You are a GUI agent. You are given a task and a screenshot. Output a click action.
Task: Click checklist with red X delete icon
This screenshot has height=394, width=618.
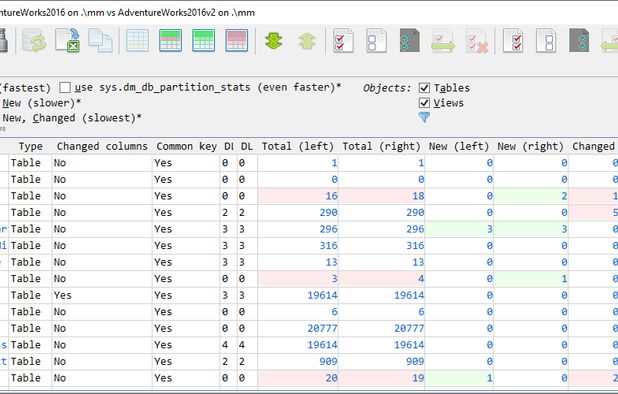point(477,41)
